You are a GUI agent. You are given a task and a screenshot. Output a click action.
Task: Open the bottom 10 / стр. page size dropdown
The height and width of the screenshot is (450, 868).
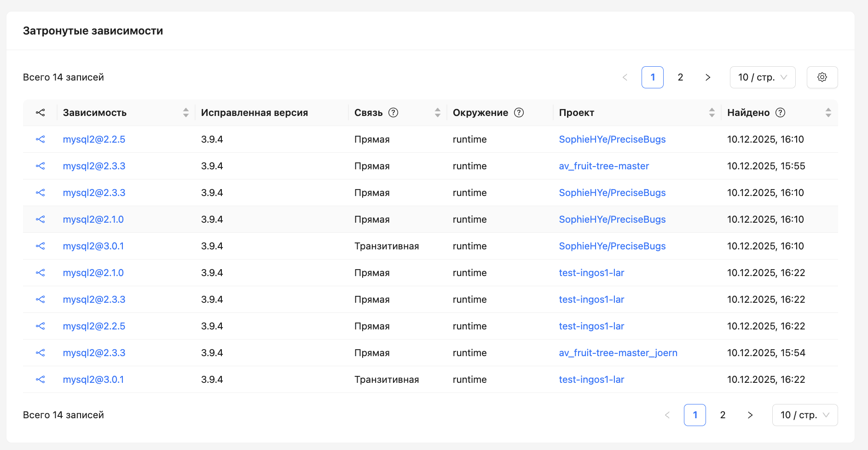[805, 415]
